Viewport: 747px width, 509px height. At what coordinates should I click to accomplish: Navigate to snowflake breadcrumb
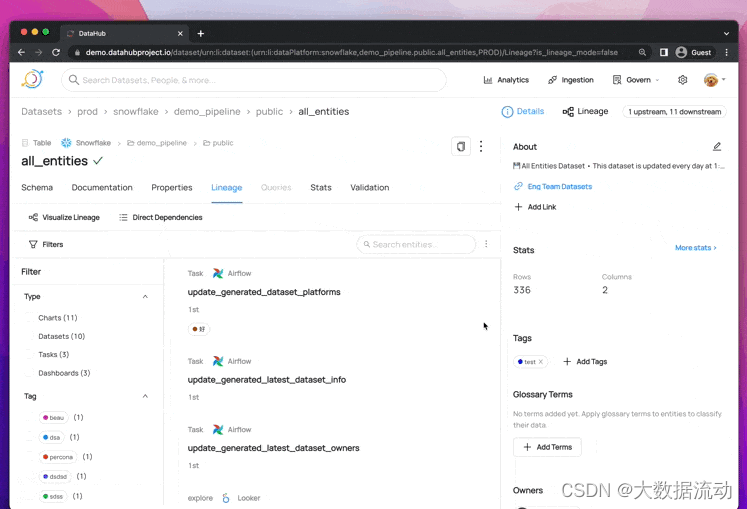point(136,112)
